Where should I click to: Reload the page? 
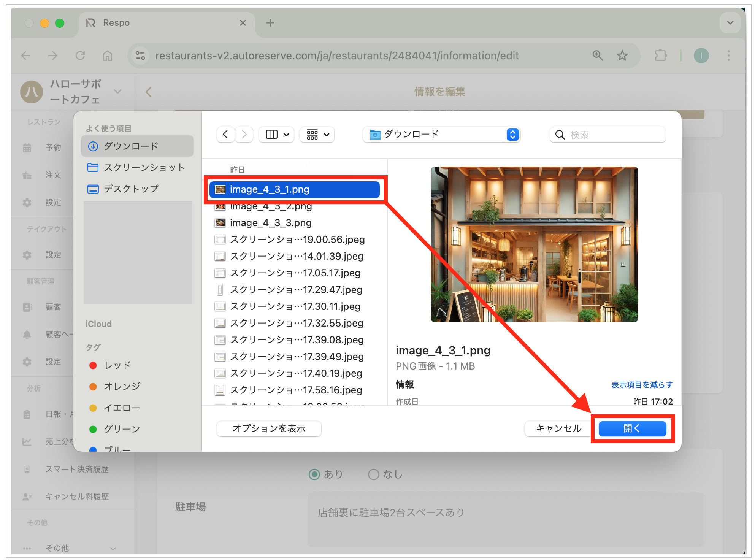tap(80, 56)
